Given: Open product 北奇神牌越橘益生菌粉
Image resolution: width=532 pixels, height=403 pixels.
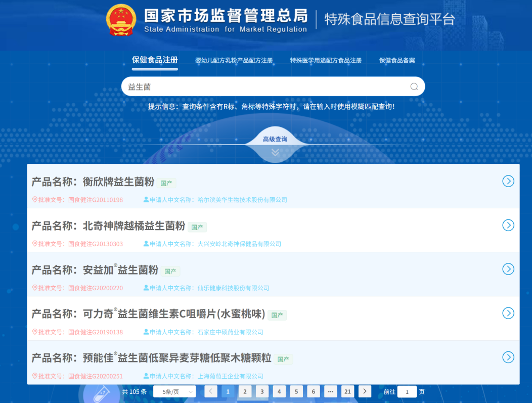Looking at the screenshot, I should coord(134,226).
